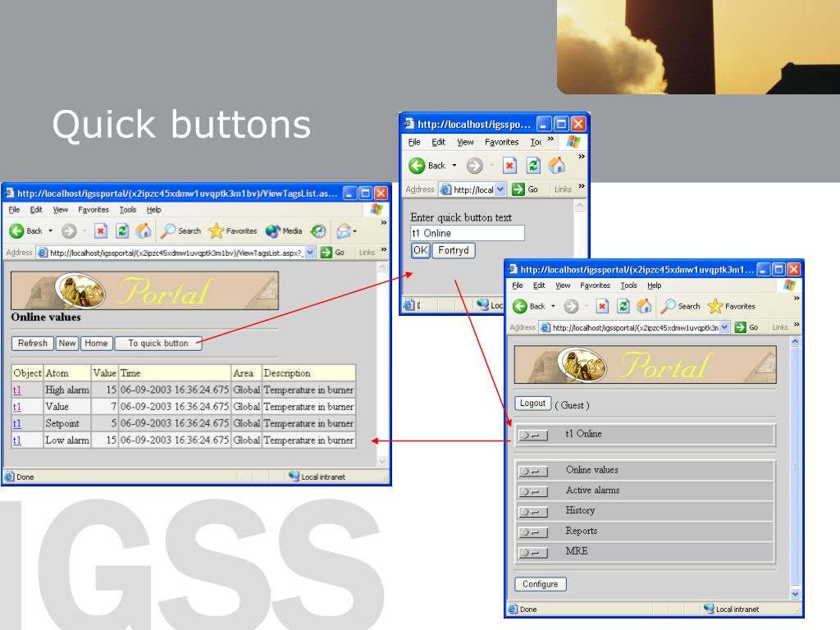Click the quick button text input field
Image resolution: width=840 pixels, height=630 pixels.
coord(467,233)
